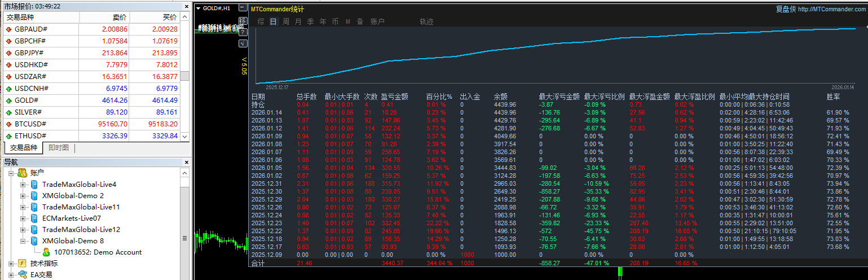Expand the TradeMaxGlobal-Live11 tree node

[23, 207]
